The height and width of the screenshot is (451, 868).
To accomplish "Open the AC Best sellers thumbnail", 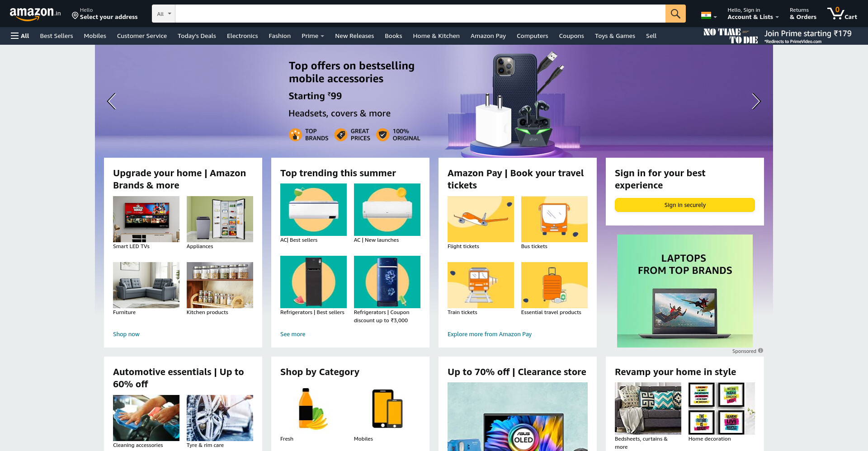I will click(x=313, y=210).
